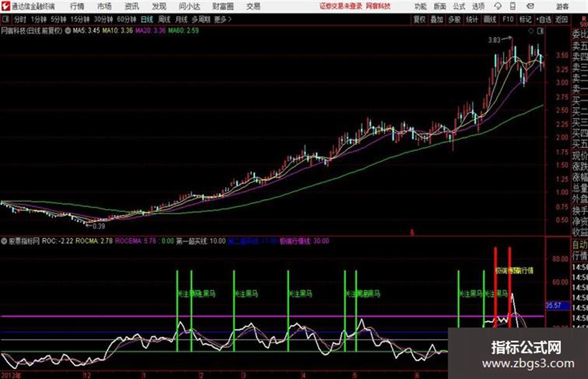Toggle the left panel icon beside 分时
The width and height of the screenshot is (588, 379).
[x=5, y=19]
